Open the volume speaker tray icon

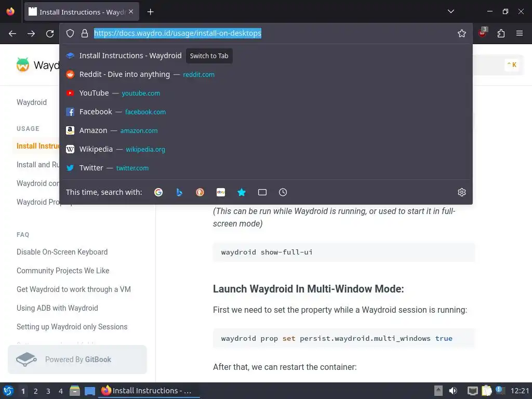pyautogui.click(x=453, y=391)
